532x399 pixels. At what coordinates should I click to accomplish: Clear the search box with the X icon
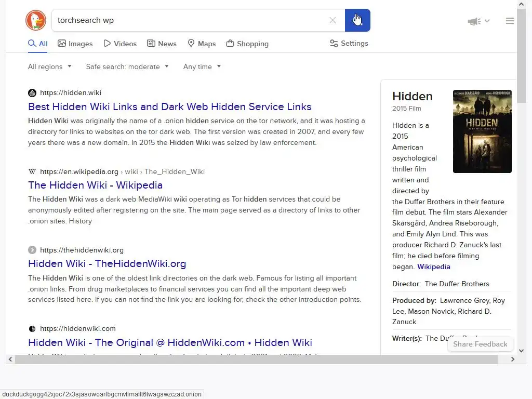[332, 20]
